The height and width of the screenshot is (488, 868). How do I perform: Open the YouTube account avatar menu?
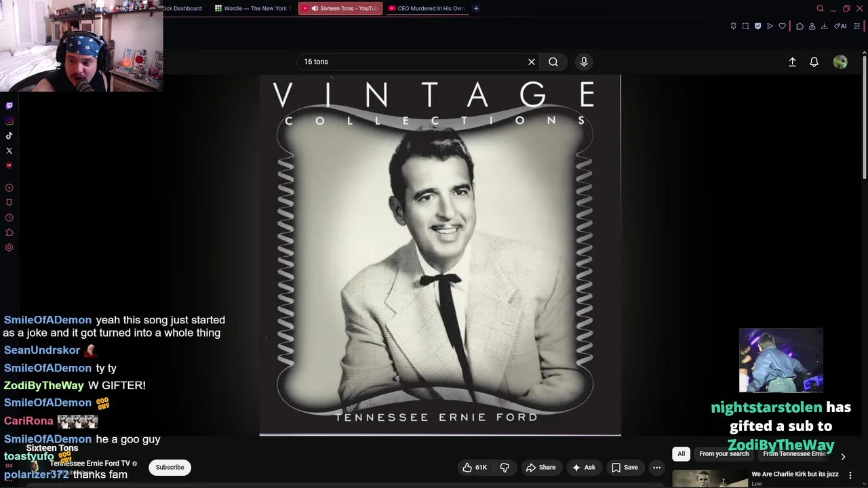840,62
